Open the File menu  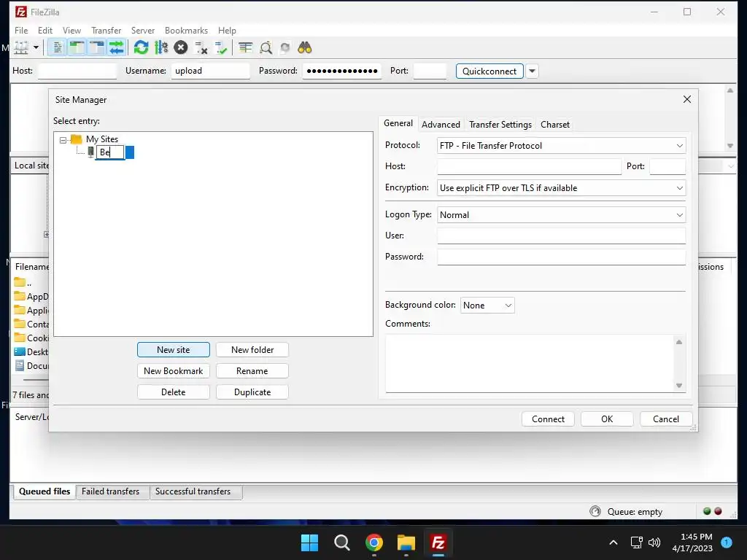tap(21, 31)
